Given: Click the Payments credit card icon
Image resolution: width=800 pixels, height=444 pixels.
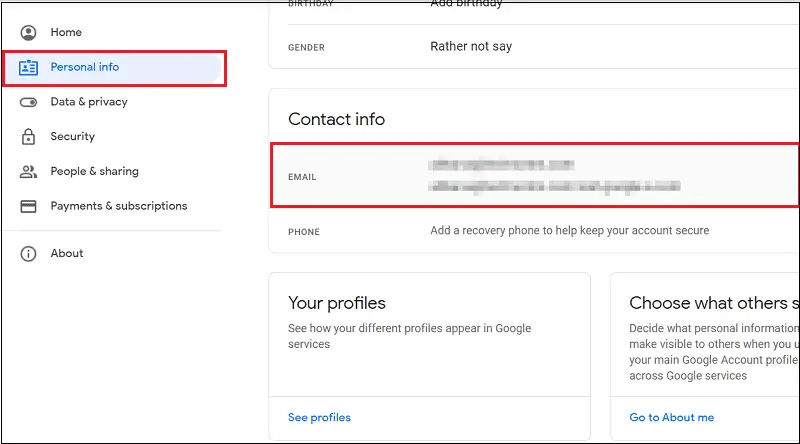Looking at the screenshot, I should [28, 206].
